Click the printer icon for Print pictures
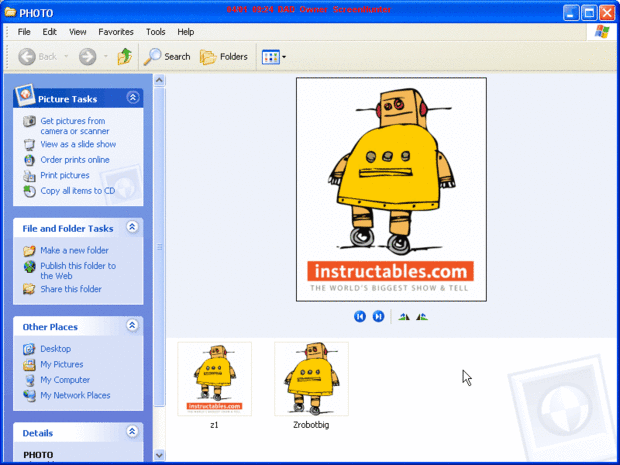The image size is (620, 465). point(29,176)
